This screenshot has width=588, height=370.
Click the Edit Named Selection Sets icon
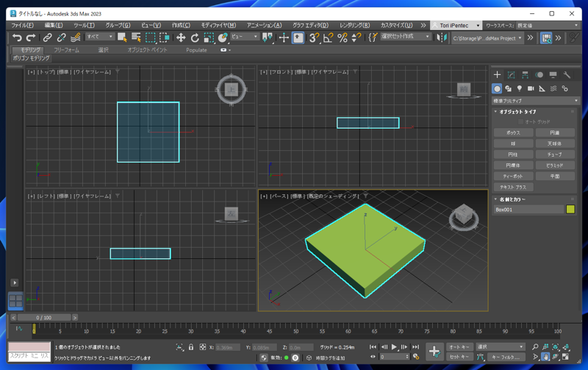point(373,38)
